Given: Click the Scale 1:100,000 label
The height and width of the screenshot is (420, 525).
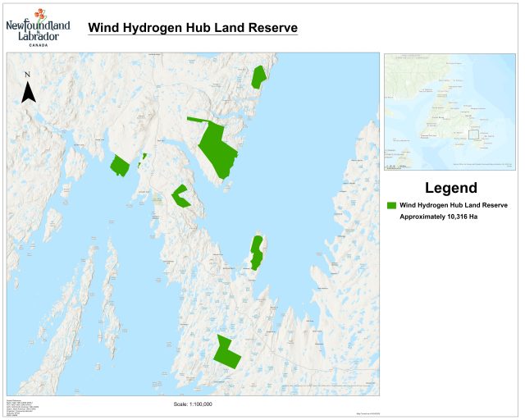Looking at the screenshot, I should pos(194,404).
